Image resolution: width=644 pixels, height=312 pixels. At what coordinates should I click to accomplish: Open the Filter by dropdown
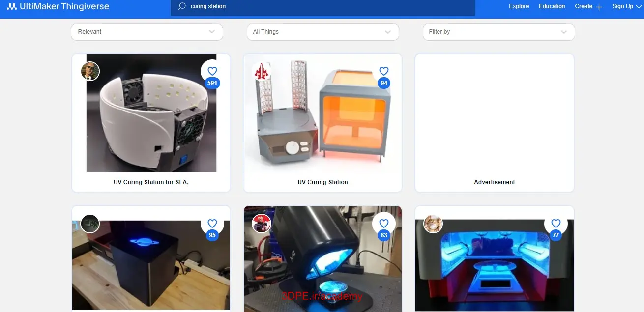(498, 32)
